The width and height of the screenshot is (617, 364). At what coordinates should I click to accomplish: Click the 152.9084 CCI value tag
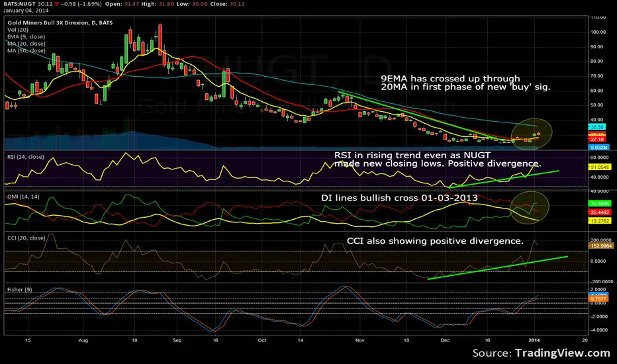601,246
